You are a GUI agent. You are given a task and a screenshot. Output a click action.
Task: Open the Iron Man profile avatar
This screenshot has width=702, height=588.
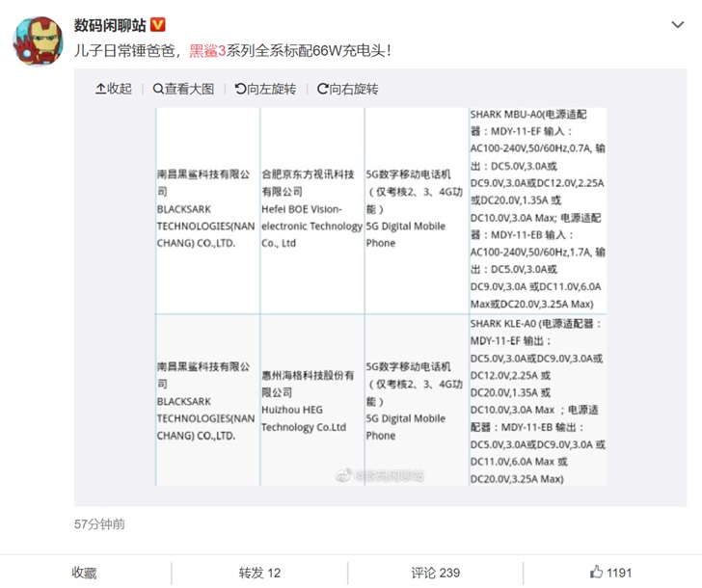tap(38, 41)
